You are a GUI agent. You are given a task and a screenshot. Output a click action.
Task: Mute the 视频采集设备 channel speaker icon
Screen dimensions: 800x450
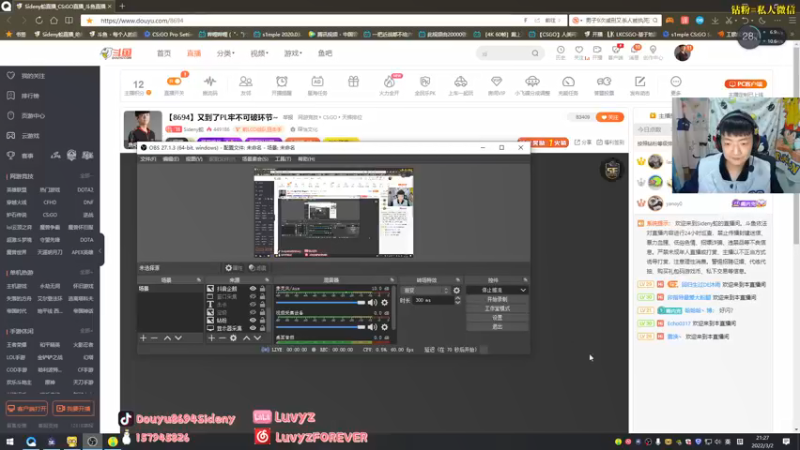coord(372,327)
